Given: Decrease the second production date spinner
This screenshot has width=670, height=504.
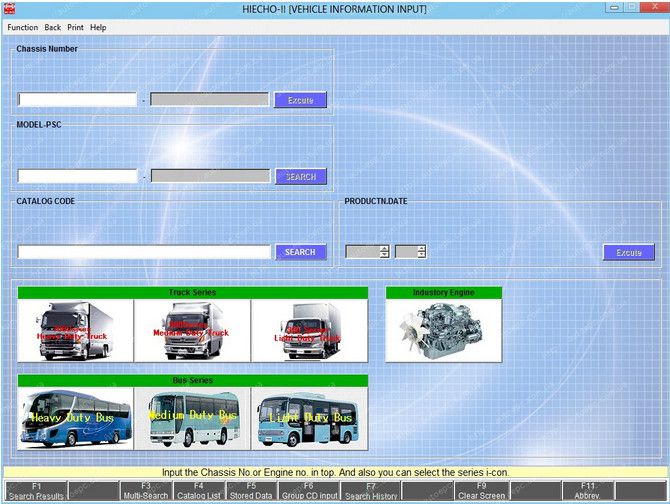Looking at the screenshot, I should pyautogui.click(x=422, y=255).
